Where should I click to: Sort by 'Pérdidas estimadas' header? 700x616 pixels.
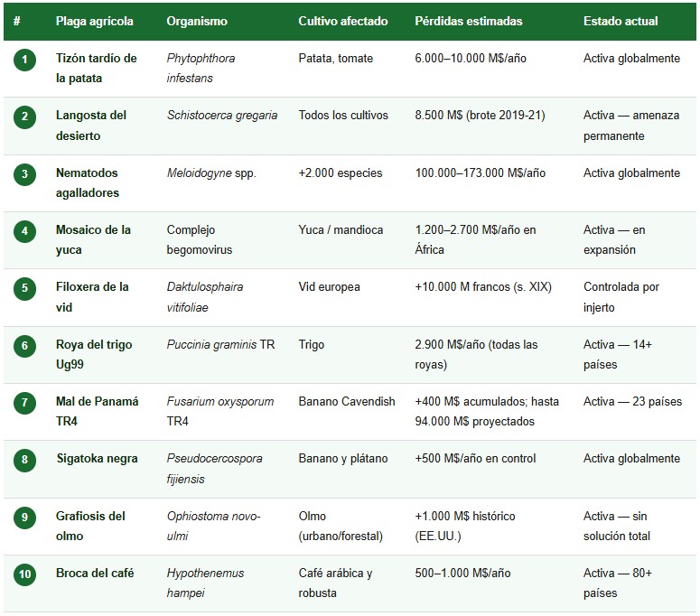[x=468, y=21]
